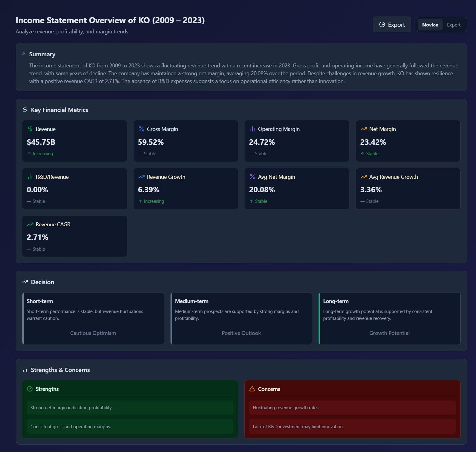Viewport: 476px width, 452px height.
Task: Select the 3.36% avg revenue growth value
Action: [371, 190]
